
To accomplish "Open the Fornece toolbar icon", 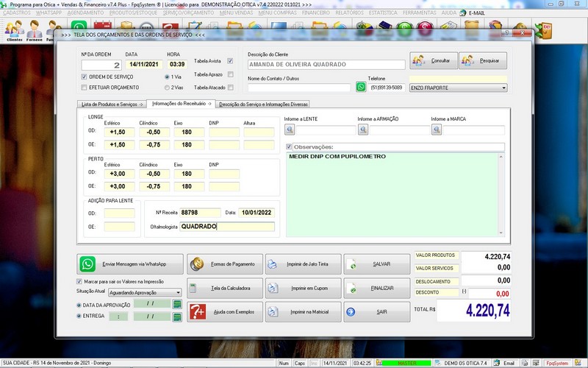I will coord(35,30).
